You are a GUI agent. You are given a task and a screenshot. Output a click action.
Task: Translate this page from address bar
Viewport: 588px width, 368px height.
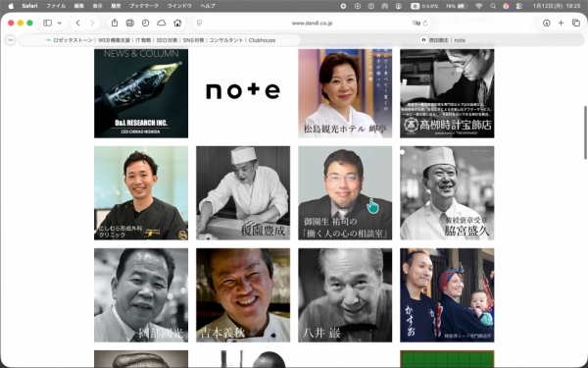(x=416, y=23)
